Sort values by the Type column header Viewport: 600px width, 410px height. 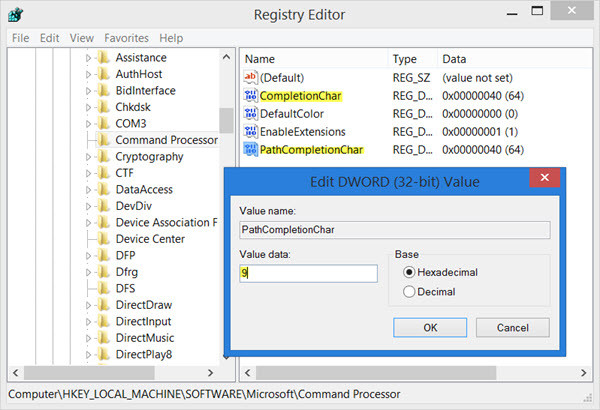[x=412, y=59]
